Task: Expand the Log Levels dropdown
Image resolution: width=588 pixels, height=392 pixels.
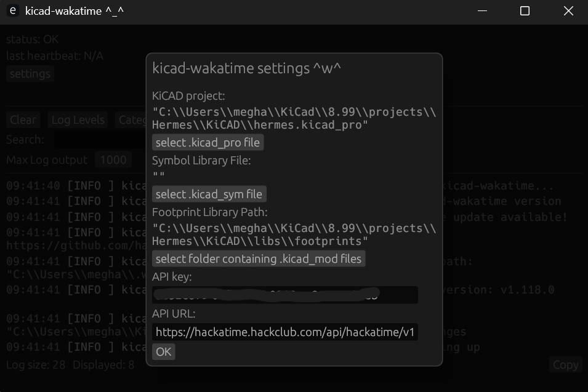Action: pos(78,120)
